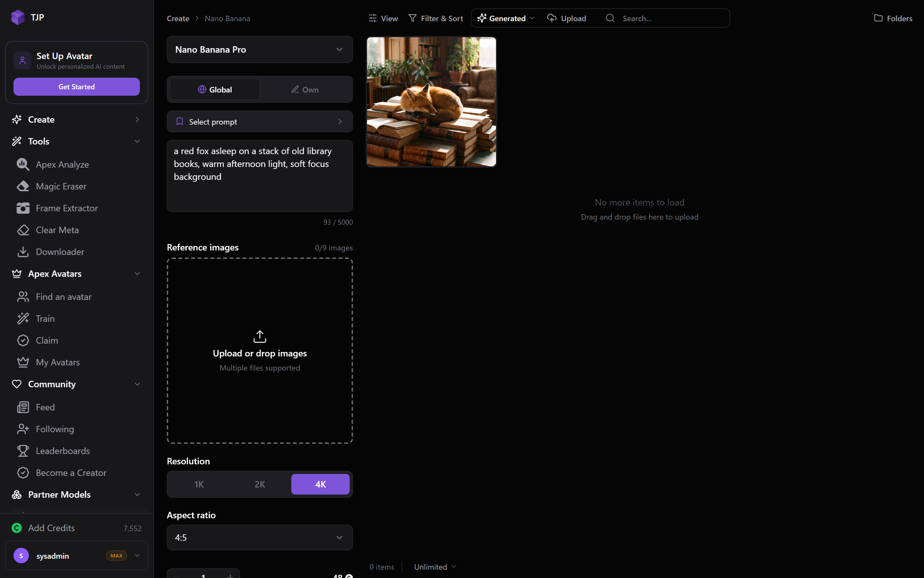Open the Following page
924x578 pixels.
pos(55,429)
